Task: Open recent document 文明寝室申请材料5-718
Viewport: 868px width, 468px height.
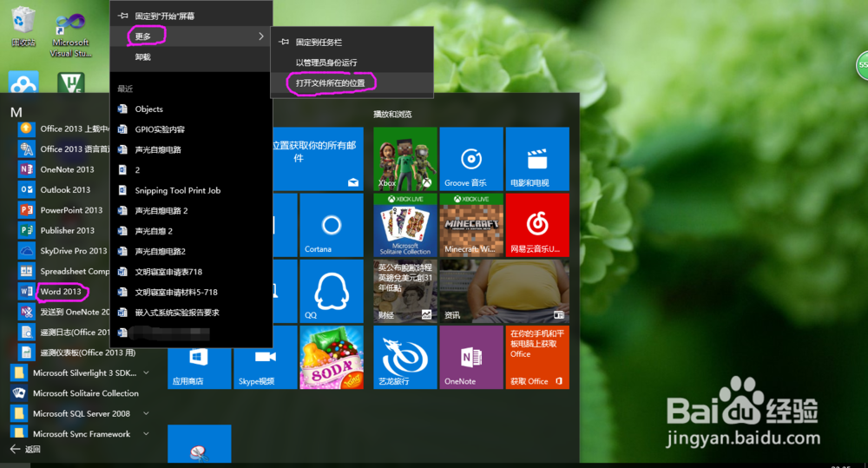Action: coord(191,292)
